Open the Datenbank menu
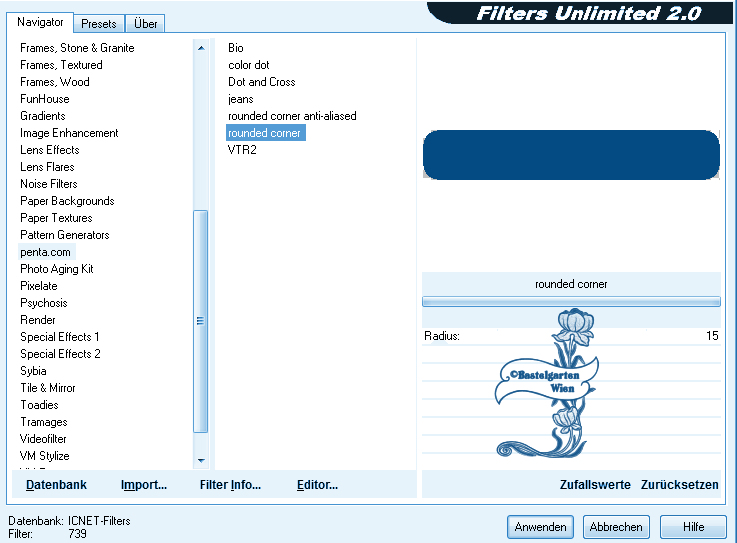The height and width of the screenshot is (543, 737). (56, 485)
